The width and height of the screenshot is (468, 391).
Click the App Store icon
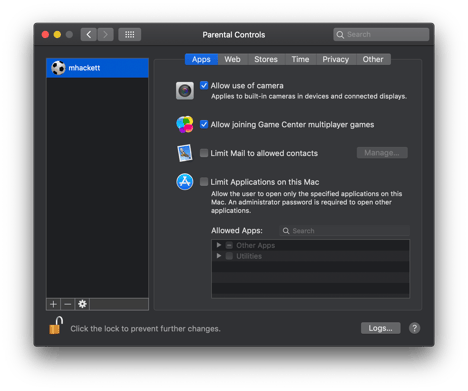[x=185, y=182]
